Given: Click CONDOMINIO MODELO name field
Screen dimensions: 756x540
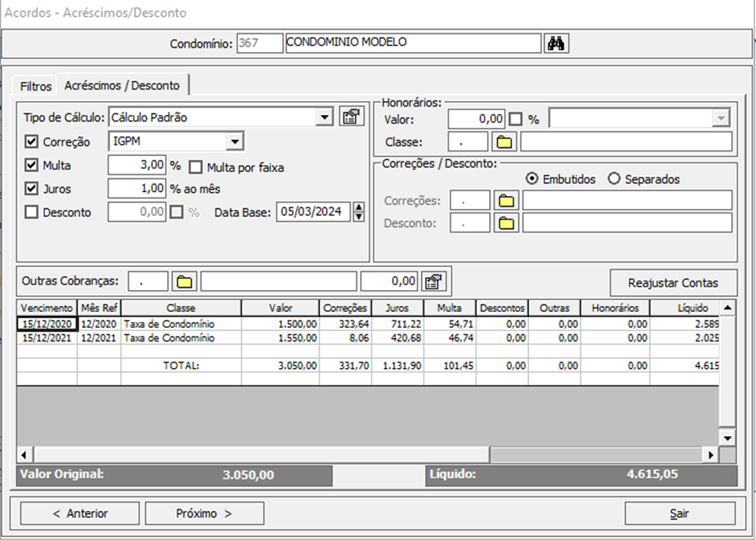Looking at the screenshot, I should click(x=414, y=43).
